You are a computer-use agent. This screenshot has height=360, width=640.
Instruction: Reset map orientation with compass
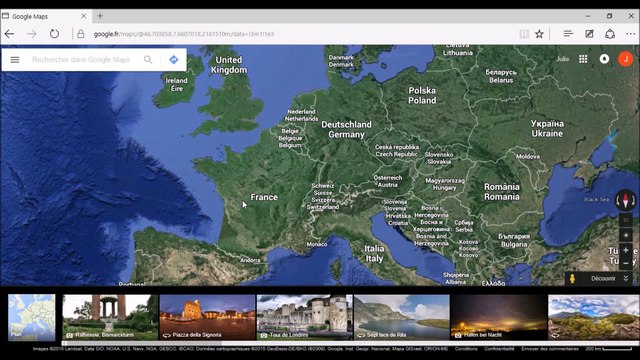click(x=625, y=200)
